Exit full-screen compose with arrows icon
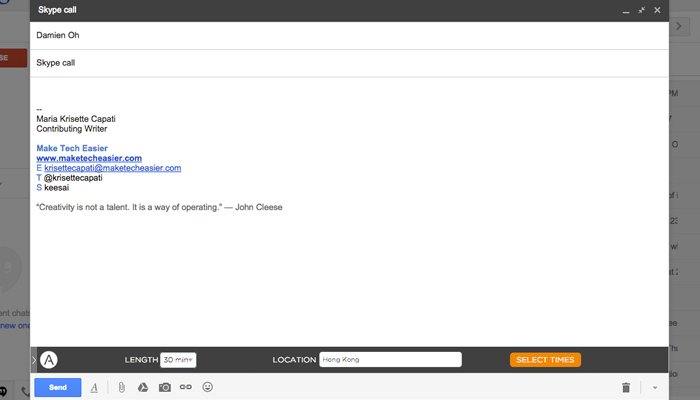Screen dimensions: 700x400 (642, 10)
